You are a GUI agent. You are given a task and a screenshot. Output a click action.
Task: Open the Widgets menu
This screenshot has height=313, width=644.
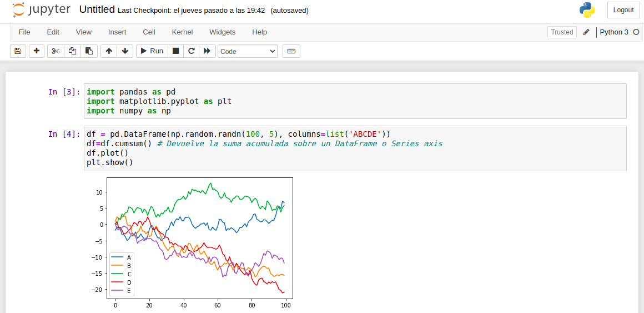pyautogui.click(x=222, y=32)
